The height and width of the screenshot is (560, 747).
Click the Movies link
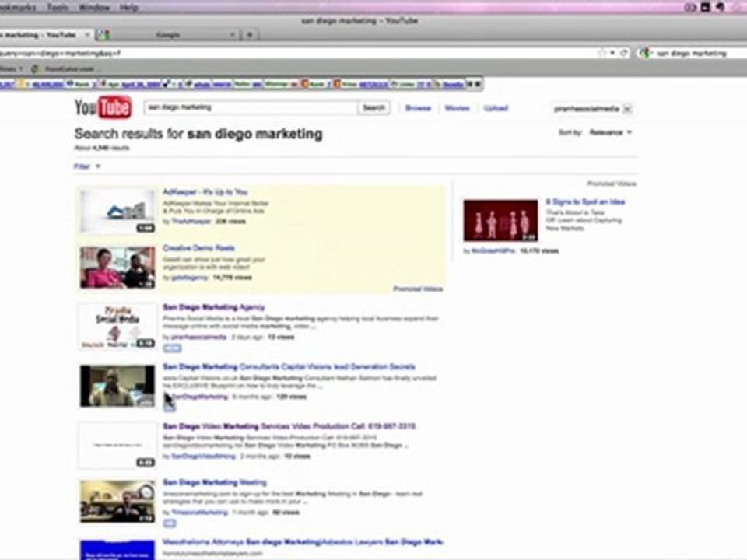tap(457, 108)
